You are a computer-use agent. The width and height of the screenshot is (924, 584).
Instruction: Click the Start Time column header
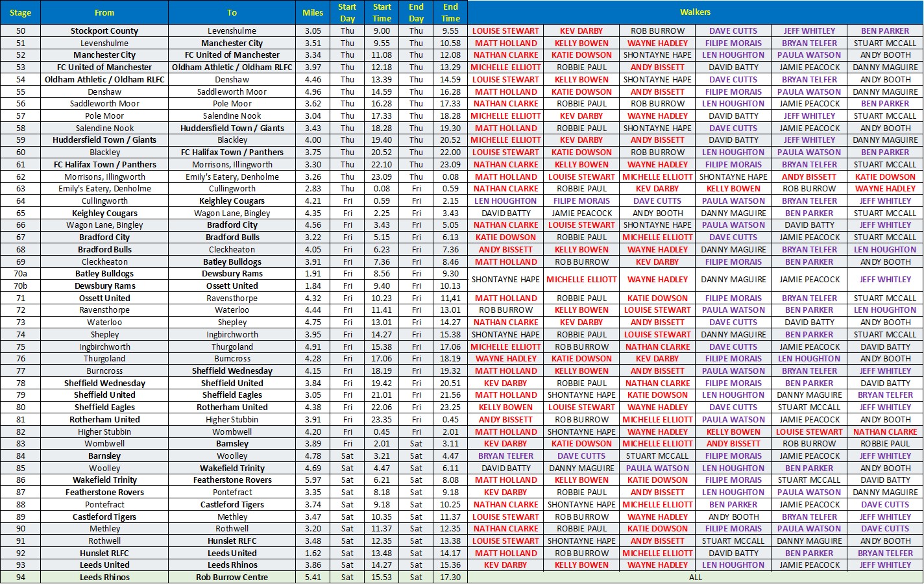pos(382,12)
